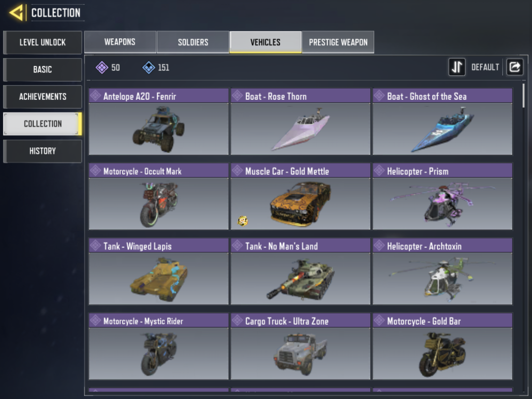The height and width of the screenshot is (399, 532).
Task: Select the Basic sidebar button
Action: [x=42, y=69]
